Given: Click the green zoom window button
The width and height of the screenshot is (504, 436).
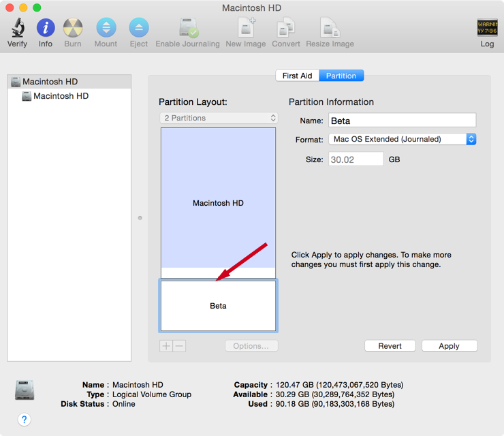Looking at the screenshot, I should tap(37, 7).
